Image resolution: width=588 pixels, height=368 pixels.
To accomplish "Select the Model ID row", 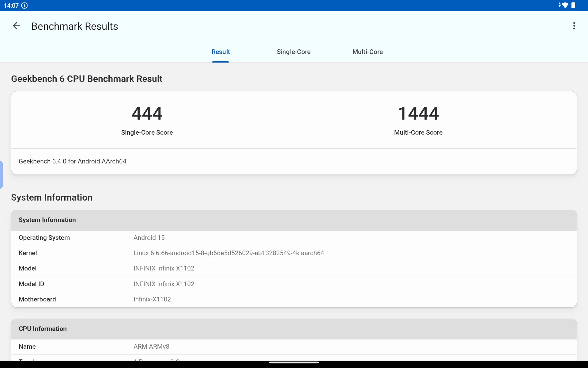I will click(x=294, y=284).
